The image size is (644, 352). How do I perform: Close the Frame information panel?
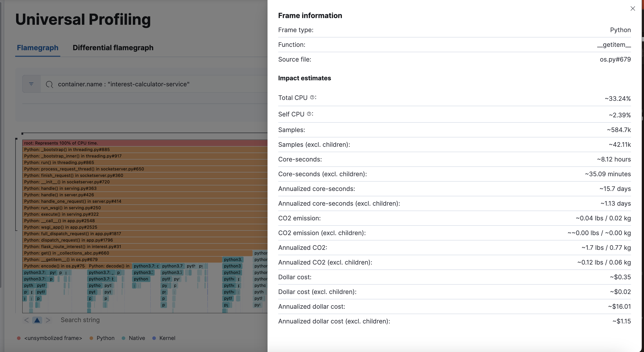[x=633, y=8]
